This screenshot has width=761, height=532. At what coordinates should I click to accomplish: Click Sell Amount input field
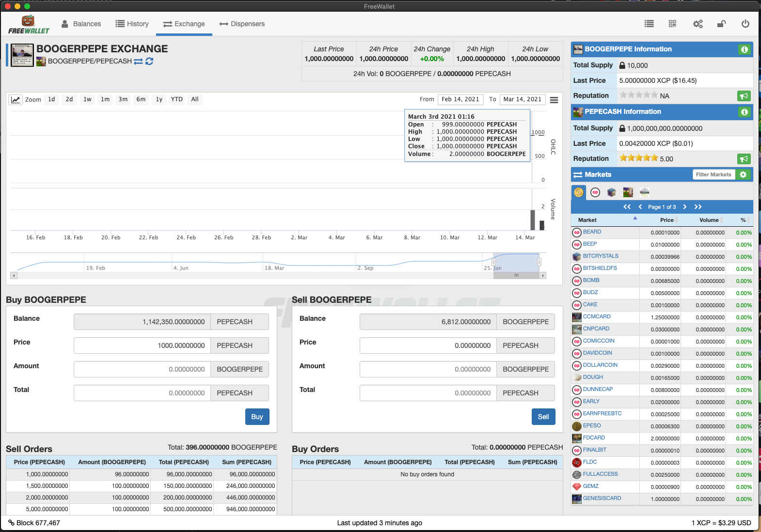pyautogui.click(x=428, y=369)
